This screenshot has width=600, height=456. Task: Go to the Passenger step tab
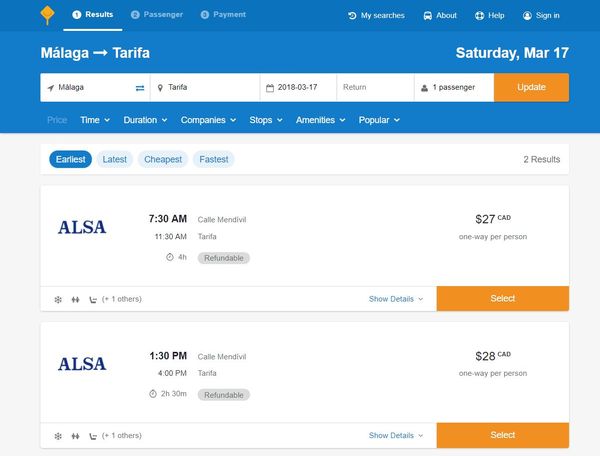click(157, 15)
